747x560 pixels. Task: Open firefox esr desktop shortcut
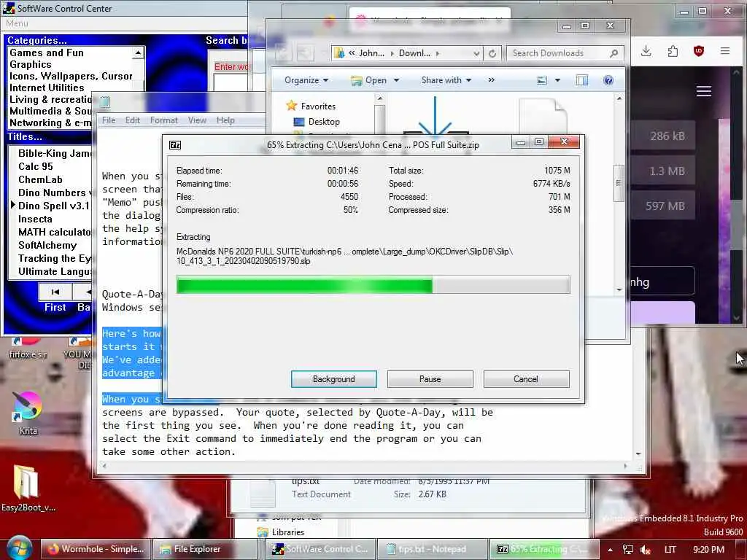(x=28, y=348)
